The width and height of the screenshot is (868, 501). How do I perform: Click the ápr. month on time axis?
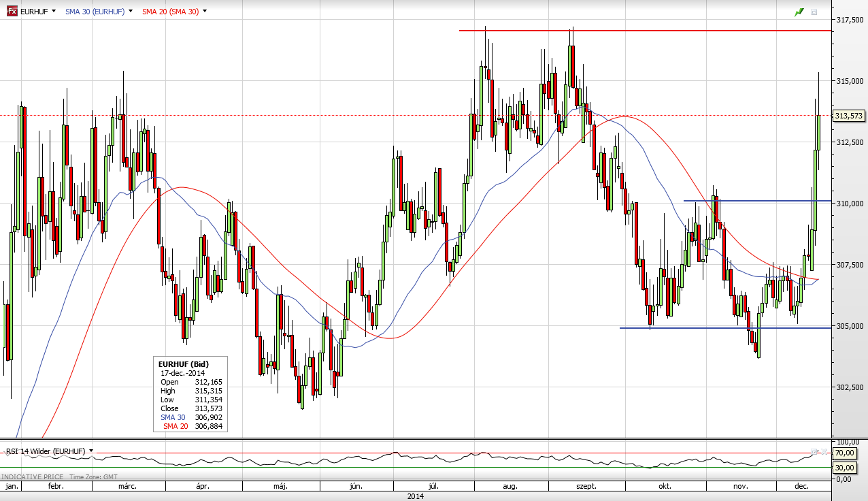203,487
